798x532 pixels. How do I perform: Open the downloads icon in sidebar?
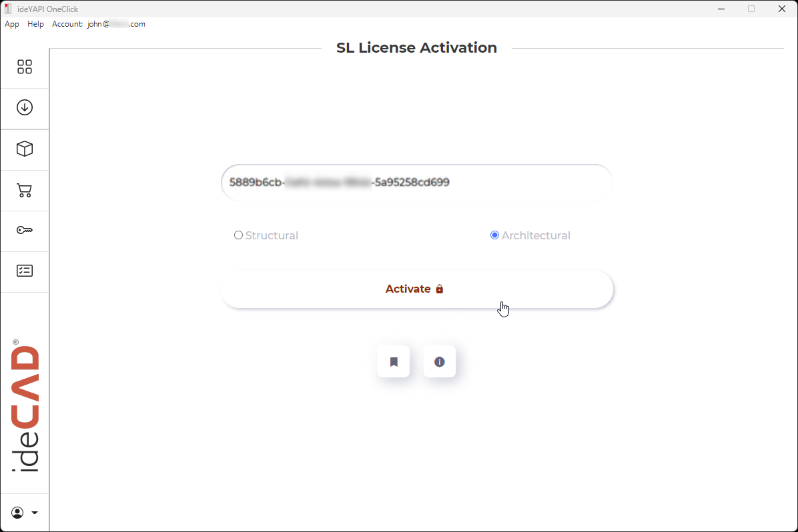[25, 107]
